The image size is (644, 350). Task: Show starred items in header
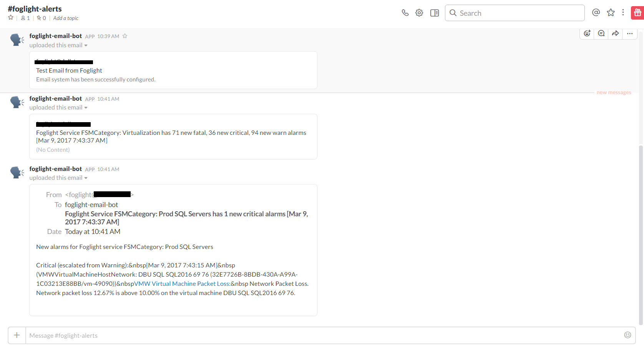(611, 13)
